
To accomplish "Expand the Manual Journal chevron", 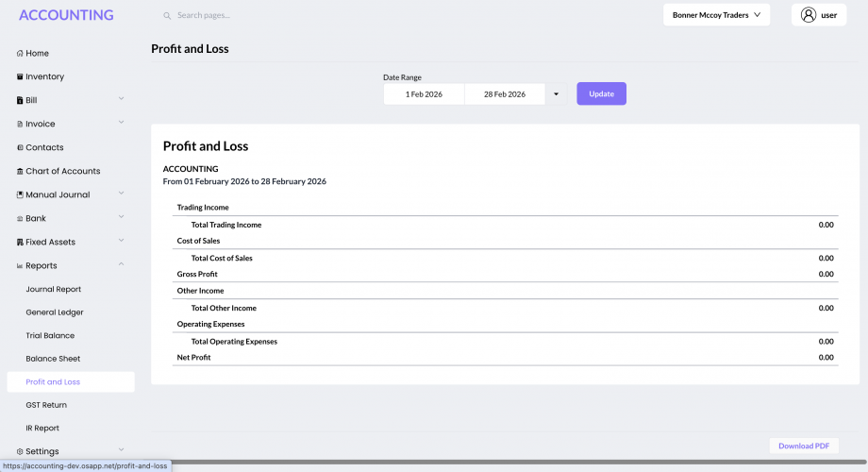I will click(x=121, y=194).
